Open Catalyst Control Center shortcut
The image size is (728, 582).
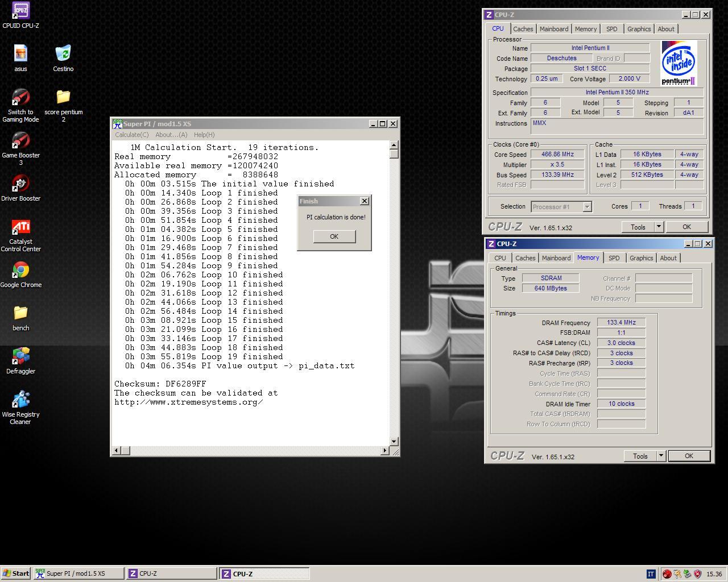click(20, 235)
